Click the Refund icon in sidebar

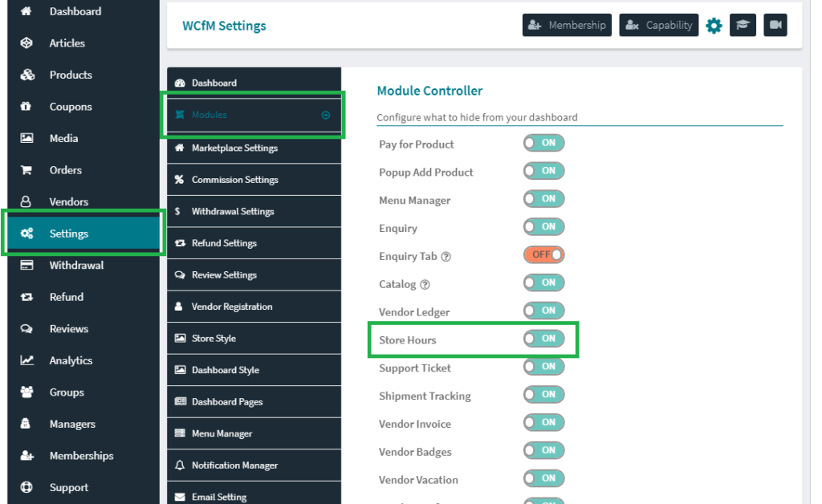coord(26,297)
